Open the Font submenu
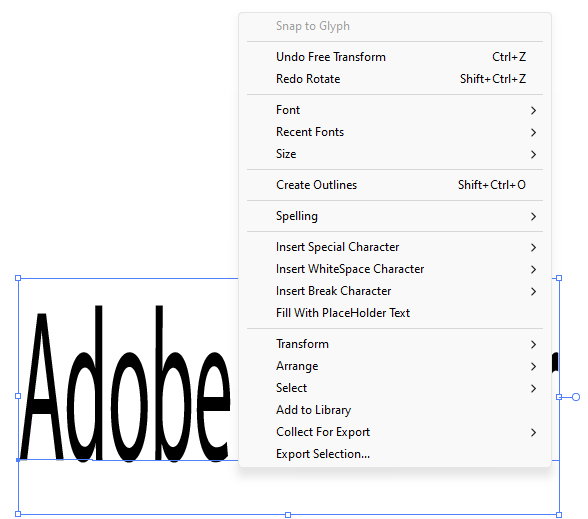This screenshot has width=588, height=519. (395, 110)
